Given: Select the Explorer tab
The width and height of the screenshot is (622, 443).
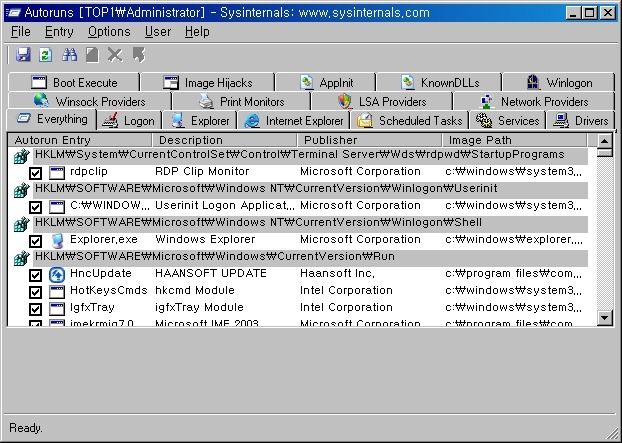Looking at the screenshot, I should (x=200, y=121).
